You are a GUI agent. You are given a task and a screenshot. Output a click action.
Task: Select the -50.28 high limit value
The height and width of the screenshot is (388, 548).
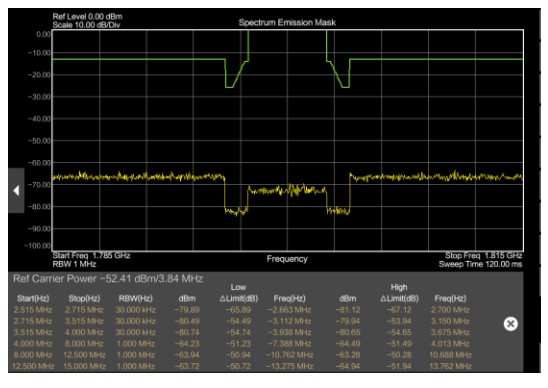coord(399,355)
